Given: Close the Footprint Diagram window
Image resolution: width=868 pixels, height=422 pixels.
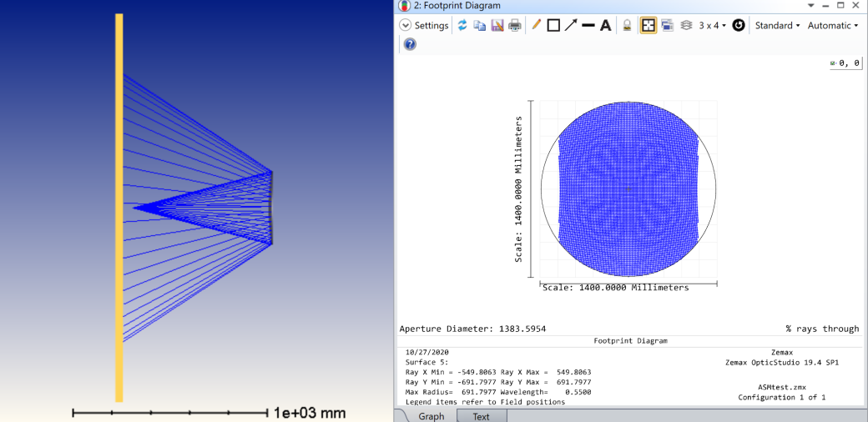Looking at the screenshot, I should tap(857, 6).
